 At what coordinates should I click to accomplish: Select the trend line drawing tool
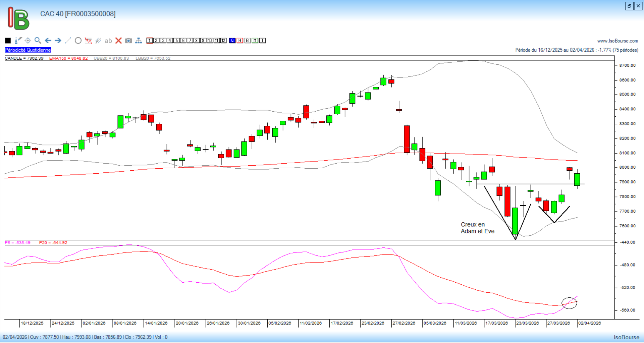coord(68,41)
